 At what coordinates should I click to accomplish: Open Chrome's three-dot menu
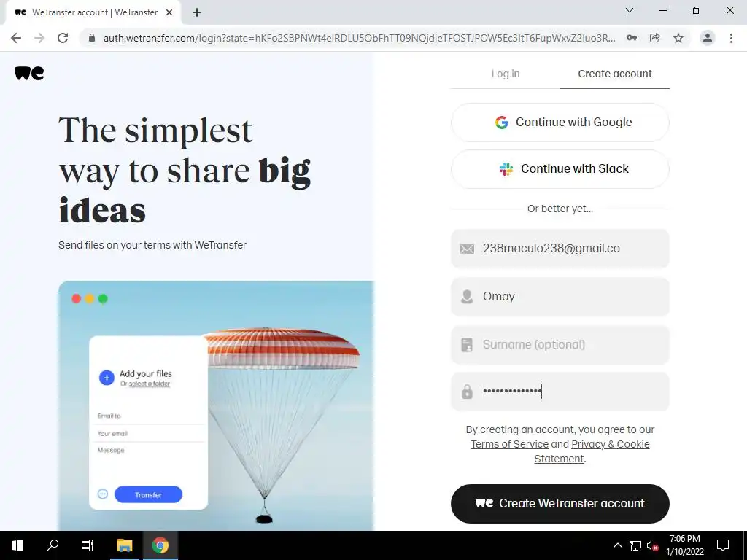tap(731, 38)
